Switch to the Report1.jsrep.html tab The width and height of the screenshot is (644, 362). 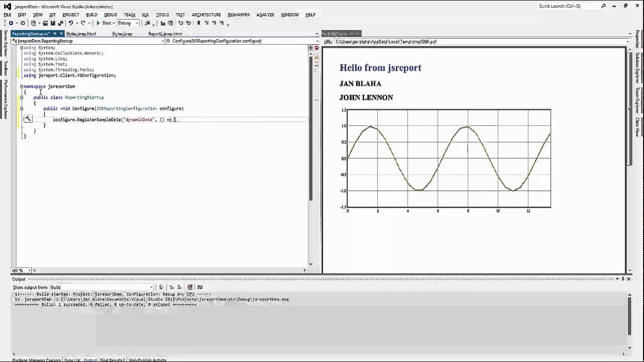165,34
